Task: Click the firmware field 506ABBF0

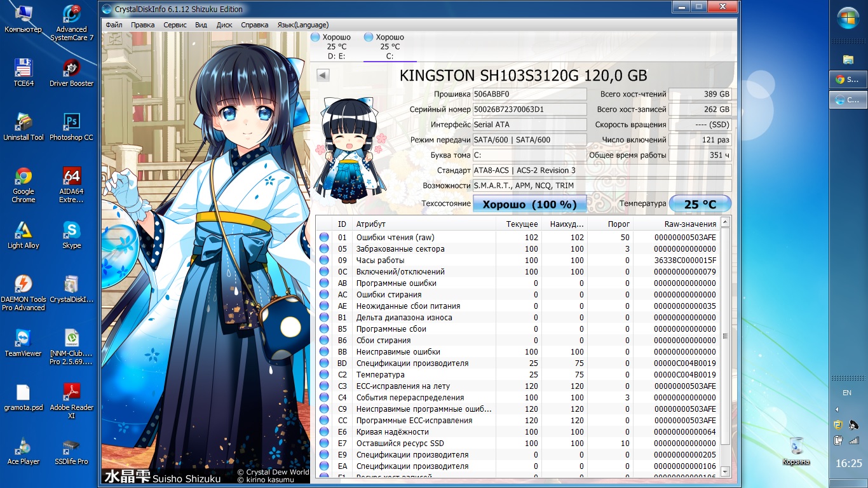Action: 530,94
